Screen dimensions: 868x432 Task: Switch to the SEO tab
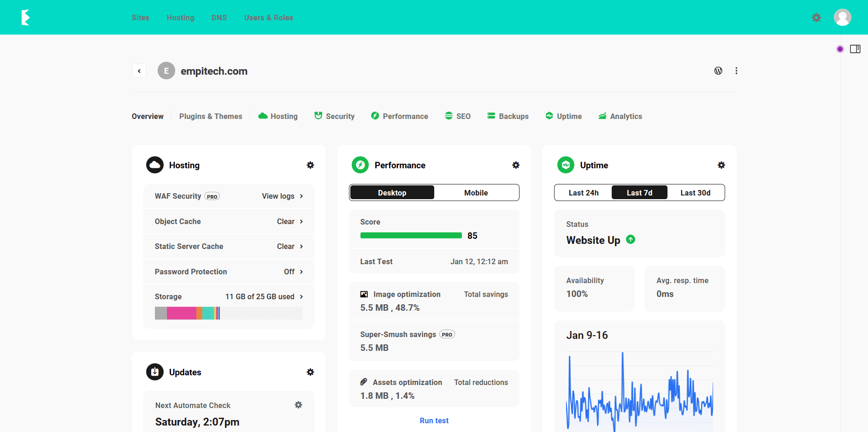tap(458, 116)
